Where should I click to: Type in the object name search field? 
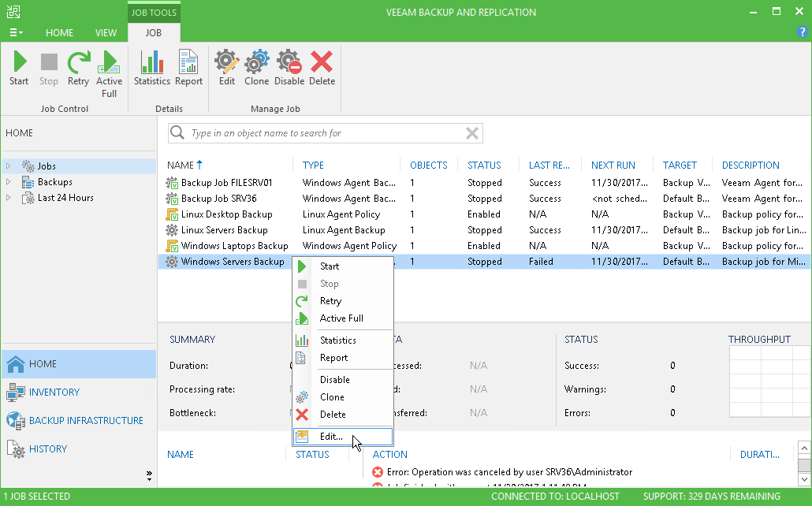pyautogui.click(x=326, y=133)
